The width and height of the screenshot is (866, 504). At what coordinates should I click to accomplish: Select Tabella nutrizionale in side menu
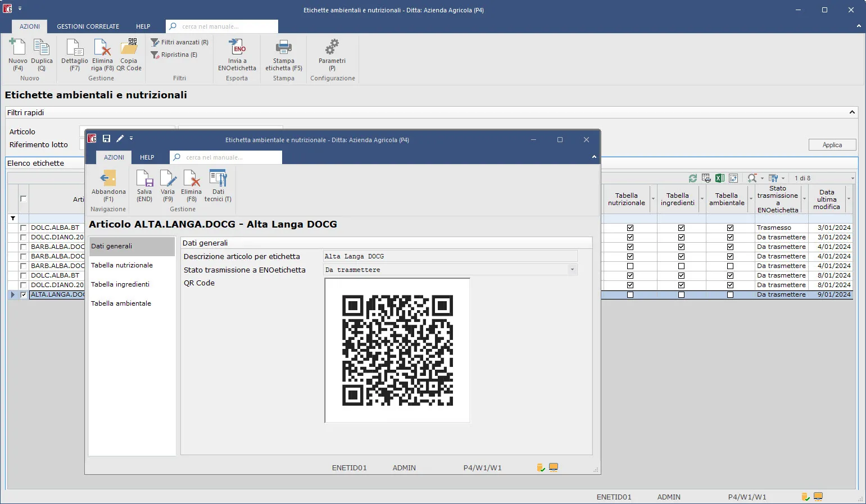pyautogui.click(x=122, y=265)
